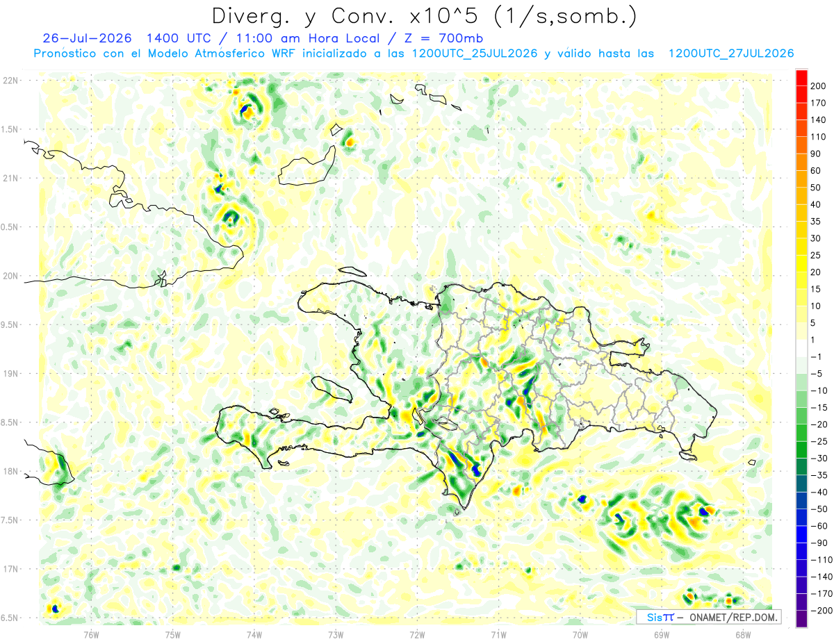Click the '17N' latitude label
Image resolution: width=834 pixels, height=644 pixels.
[x=10, y=569]
